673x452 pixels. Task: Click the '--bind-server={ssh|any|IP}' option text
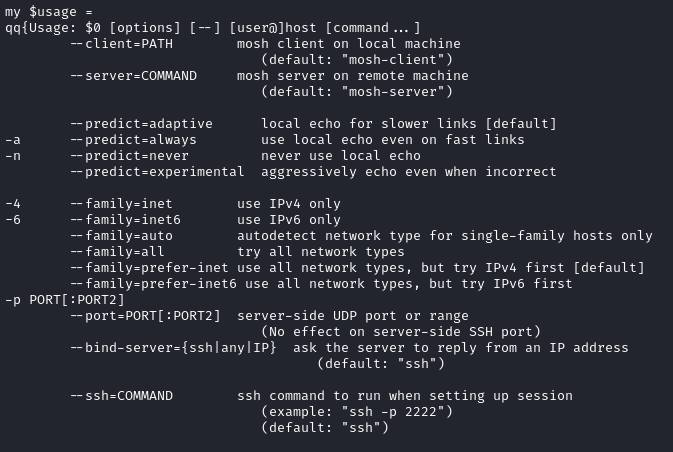(x=173, y=348)
